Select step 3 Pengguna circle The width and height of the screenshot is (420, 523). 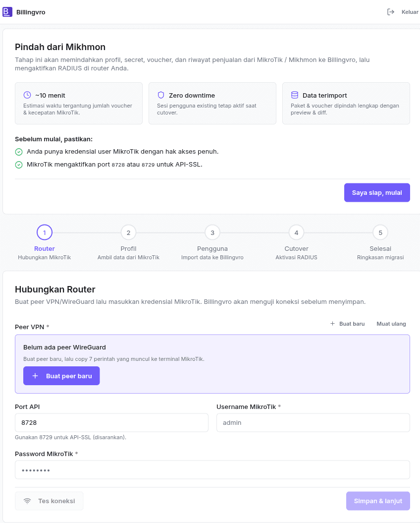(212, 232)
